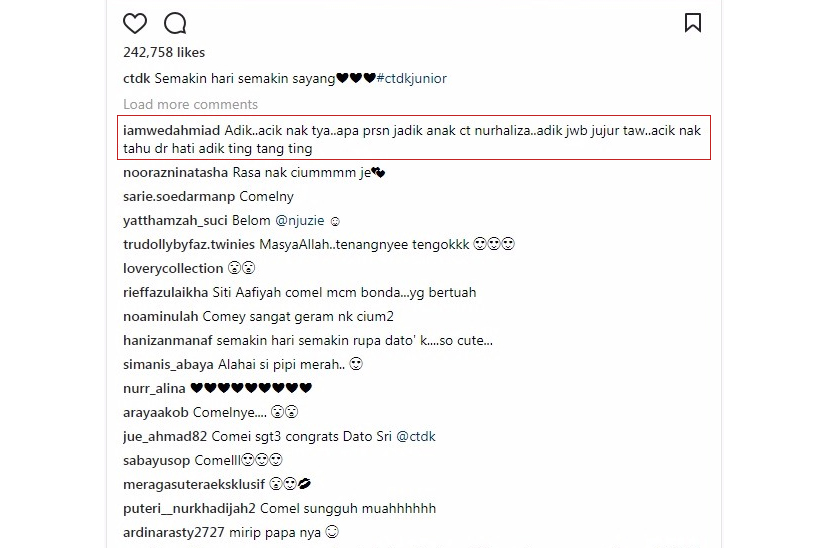Open puteri__nurkhadijah2 username
This screenshot has height=548, width=823.
(x=189, y=509)
